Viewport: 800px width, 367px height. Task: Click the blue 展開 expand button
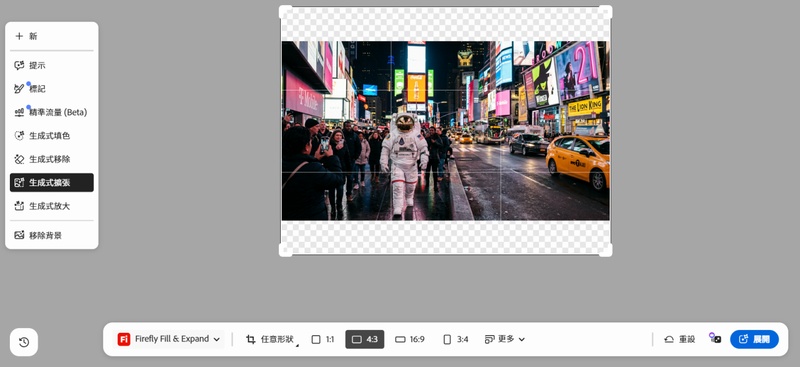point(754,339)
